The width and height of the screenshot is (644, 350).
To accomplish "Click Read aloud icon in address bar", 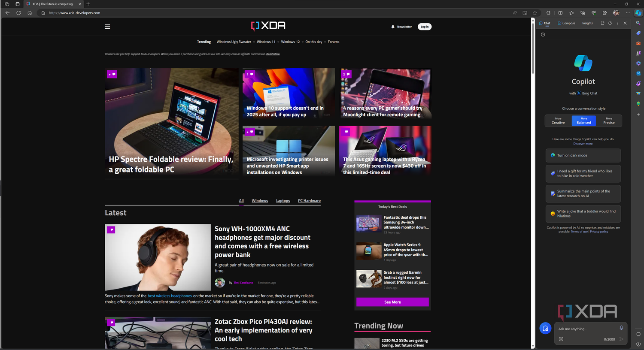I will (x=515, y=13).
